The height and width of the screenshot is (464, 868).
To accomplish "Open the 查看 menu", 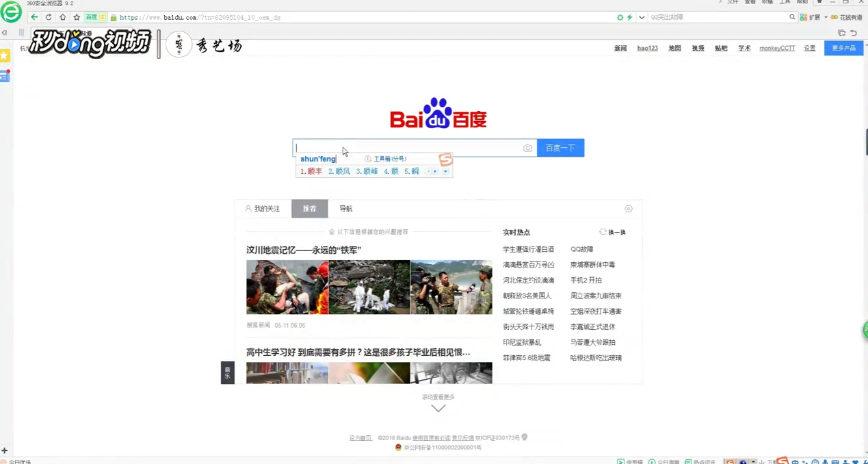I will pyautogui.click(x=750, y=3).
